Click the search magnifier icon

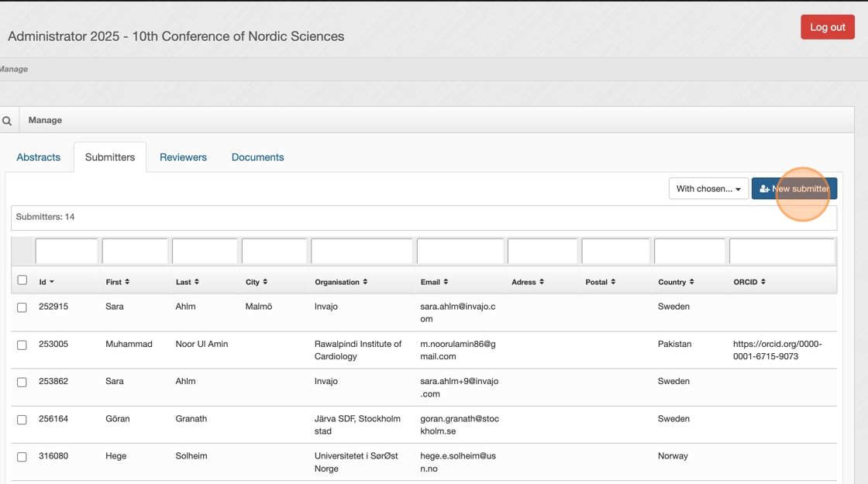[7, 121]
